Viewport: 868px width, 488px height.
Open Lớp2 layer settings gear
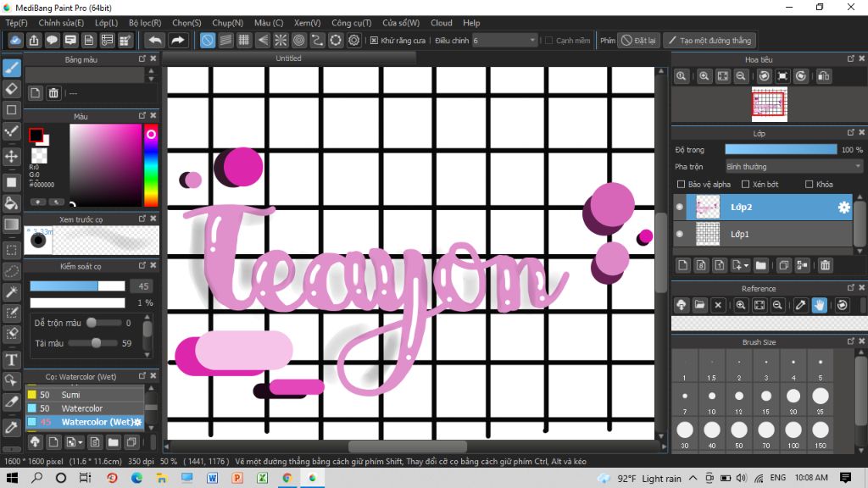tap(843, 207)
